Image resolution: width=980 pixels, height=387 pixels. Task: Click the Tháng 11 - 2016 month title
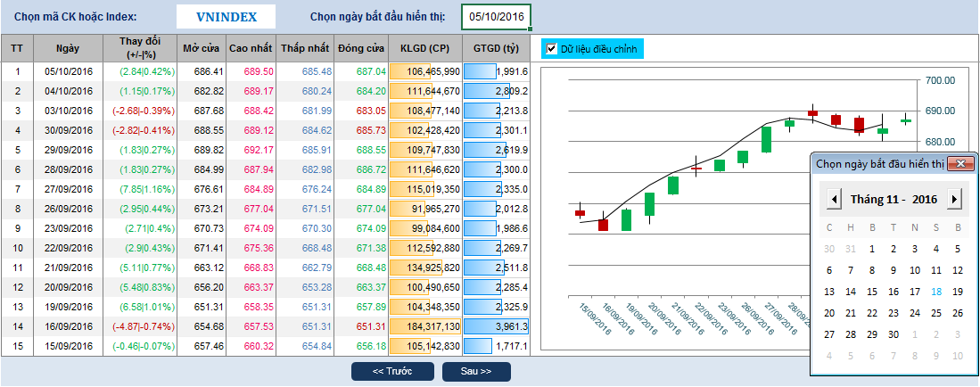894,200
